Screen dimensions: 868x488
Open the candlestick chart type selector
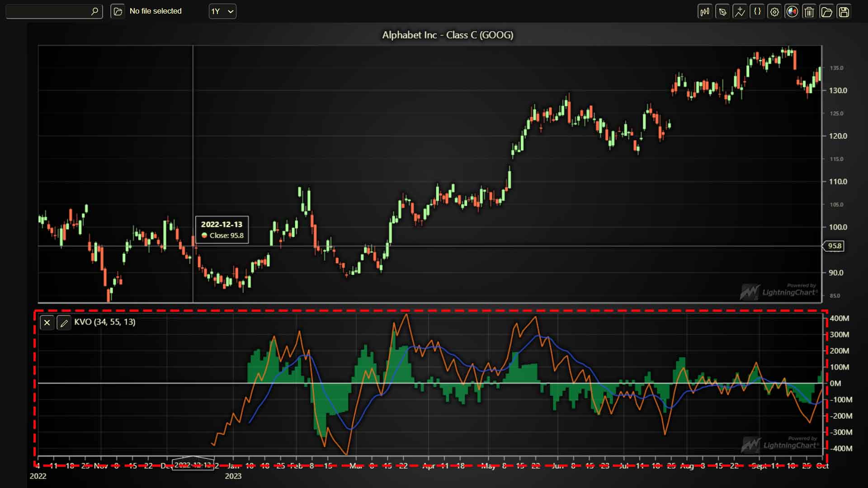[x=705, y=12]
